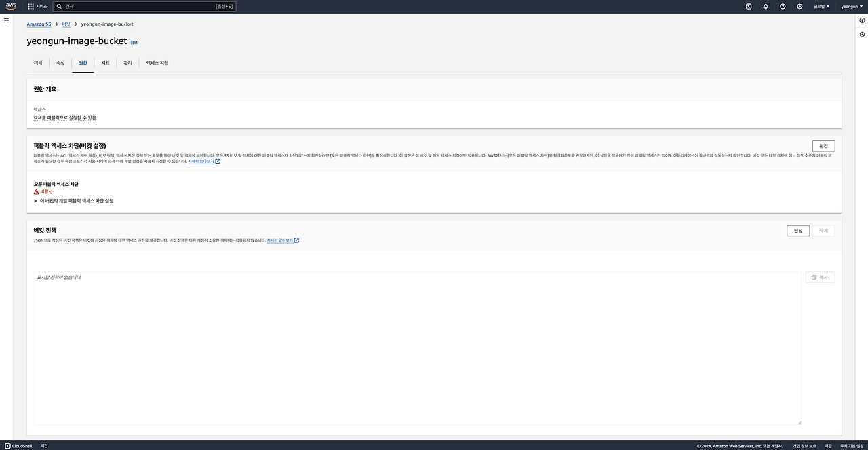Go to Amazon S3 breadcrumb link
Viewport: 868px width, 450px height.
point(39,24)
